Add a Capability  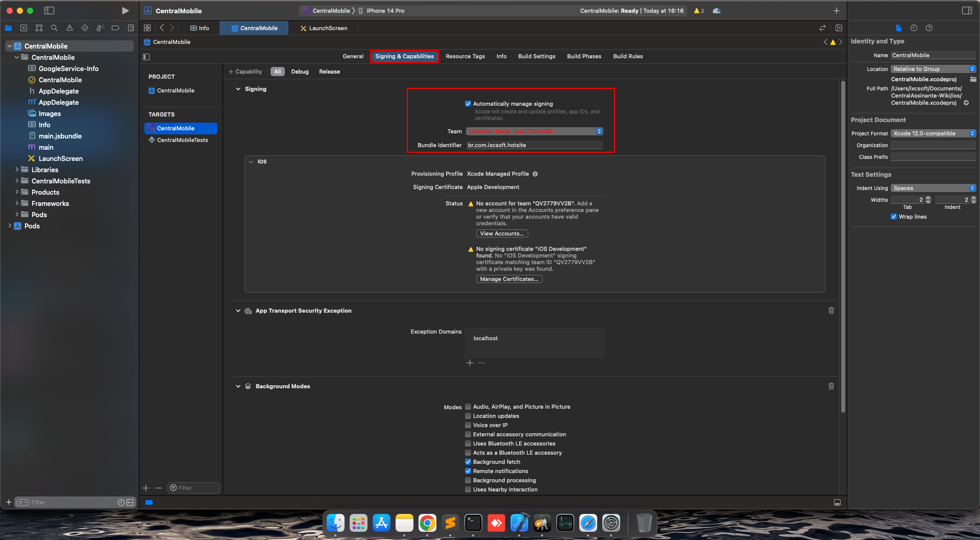245,72
